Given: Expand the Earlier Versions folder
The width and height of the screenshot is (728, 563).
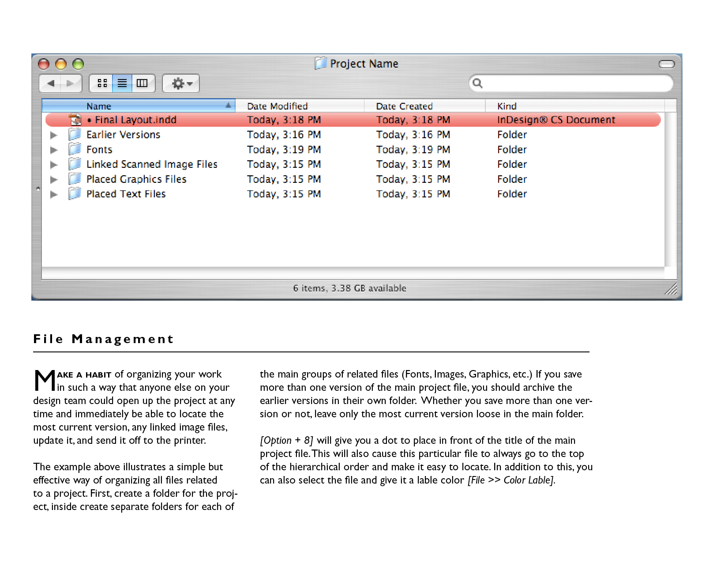Looking at the screenshot, I should point(54,135).
